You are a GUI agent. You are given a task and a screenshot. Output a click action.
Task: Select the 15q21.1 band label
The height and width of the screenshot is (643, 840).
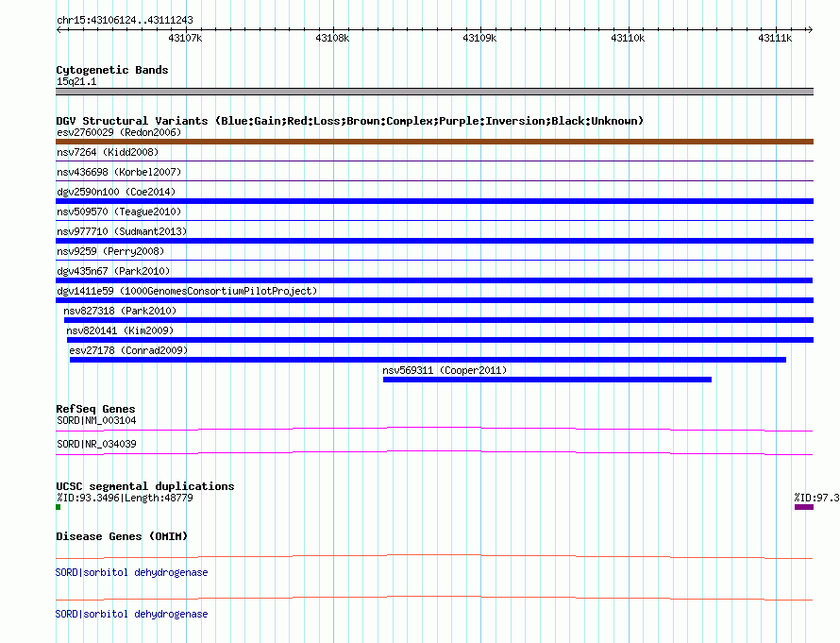coord(76,81)
